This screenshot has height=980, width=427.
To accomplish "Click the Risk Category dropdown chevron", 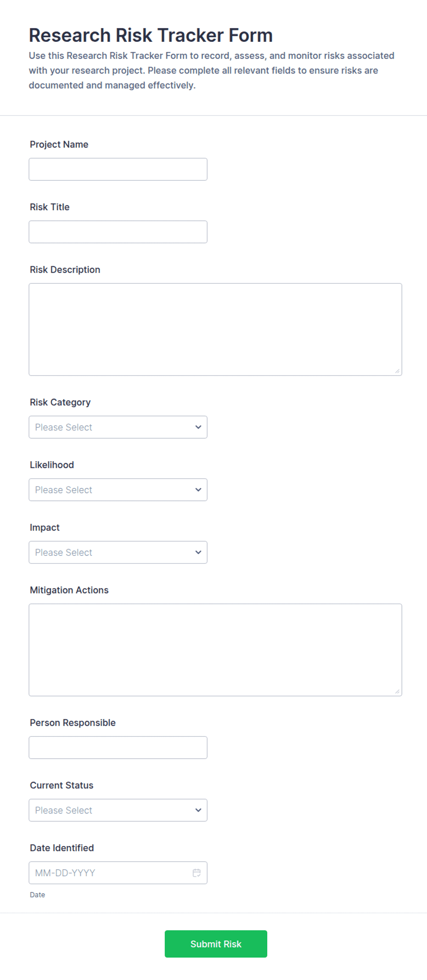I will click(198, 427).
